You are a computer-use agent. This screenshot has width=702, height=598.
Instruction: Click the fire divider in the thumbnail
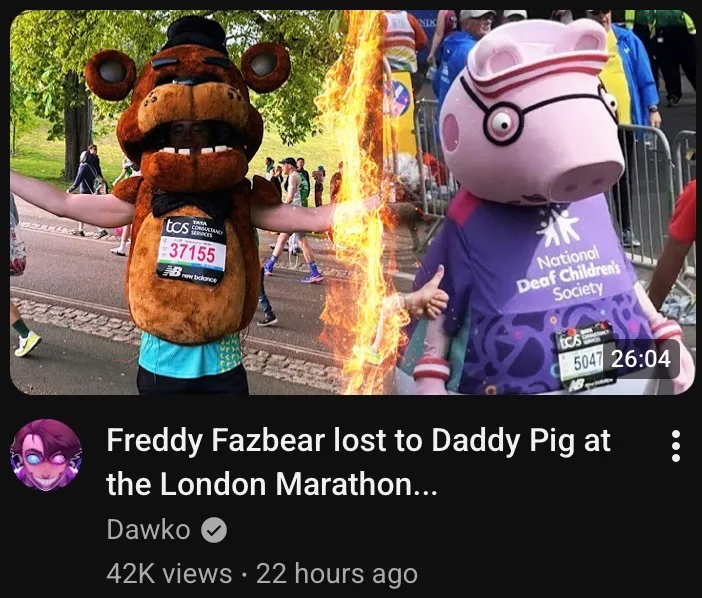pos(358,201)
